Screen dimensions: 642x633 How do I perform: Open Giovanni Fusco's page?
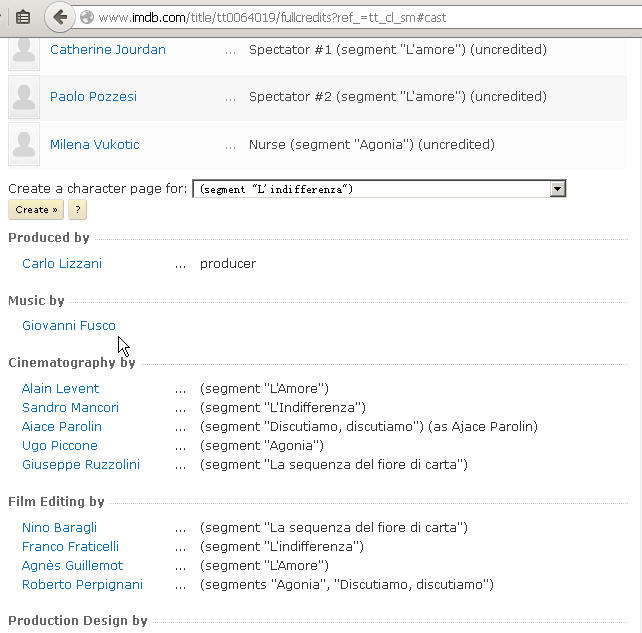point(69,326)
